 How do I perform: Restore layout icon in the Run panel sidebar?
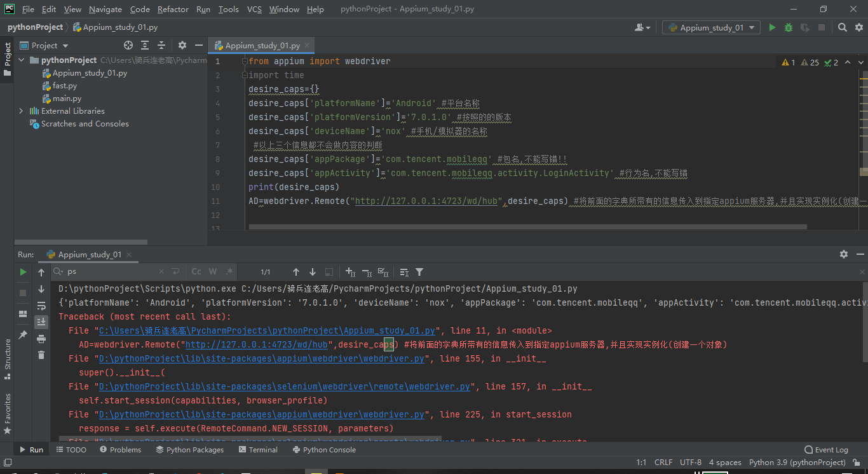23,314
